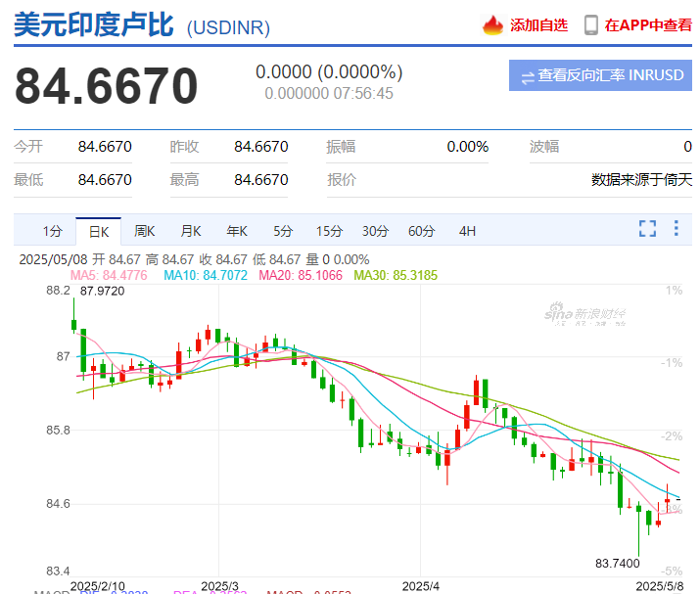Screen dimensions: 700x594
Task: Switch to the 60分 chart tab
Action: (x=421, y=231)
